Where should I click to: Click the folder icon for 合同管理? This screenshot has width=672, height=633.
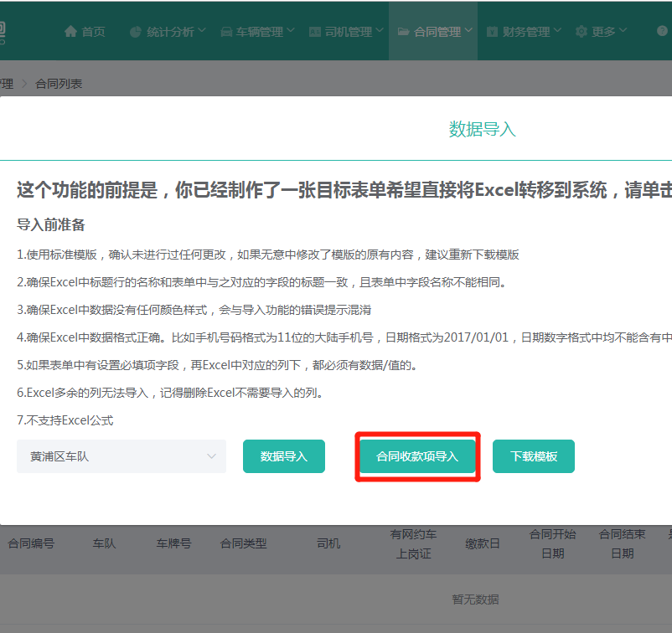click(x=404, y=32)
